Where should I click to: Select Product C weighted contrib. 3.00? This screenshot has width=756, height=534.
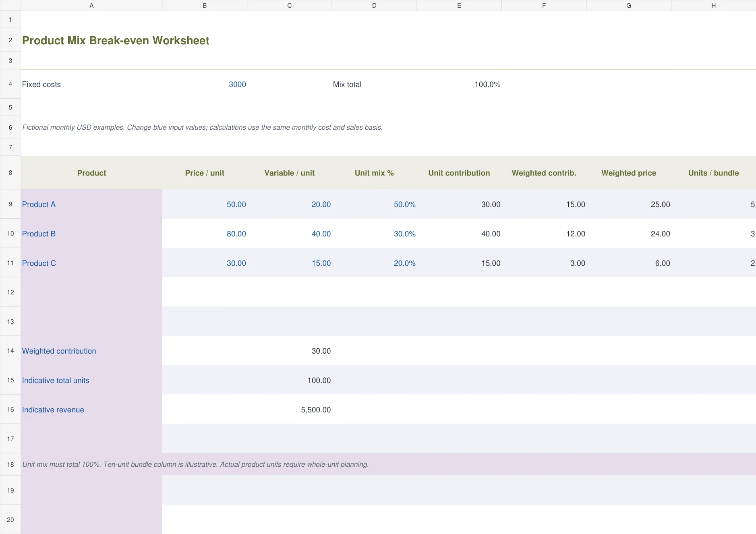pyautogui.click(x=544, y=263)
